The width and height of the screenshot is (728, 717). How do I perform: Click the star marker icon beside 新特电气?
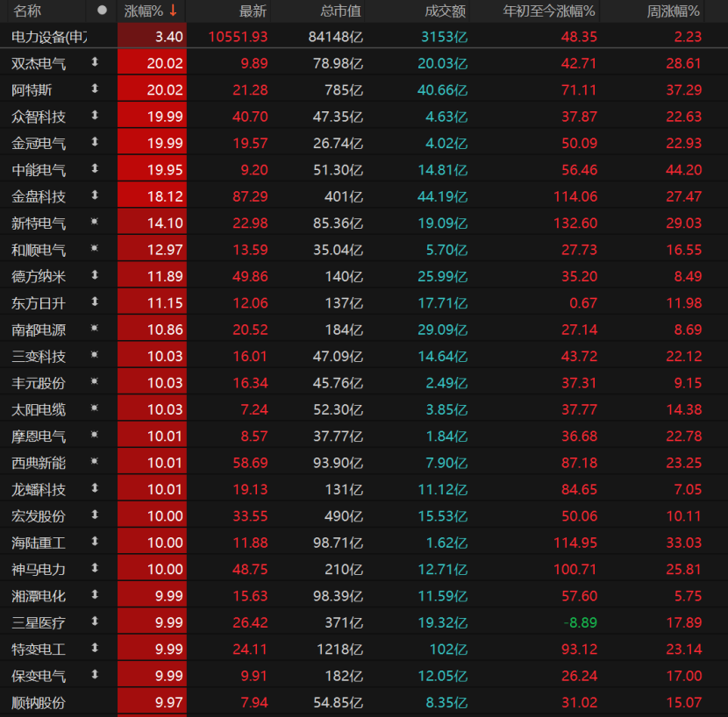point(95,224)
